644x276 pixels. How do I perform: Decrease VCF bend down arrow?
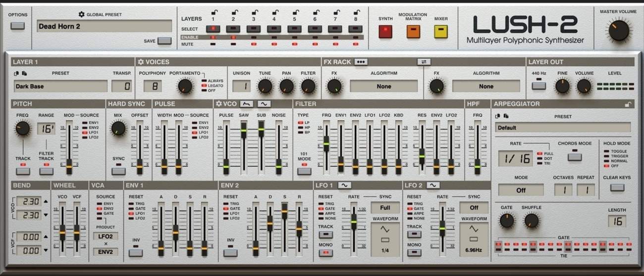coord(46,251)
